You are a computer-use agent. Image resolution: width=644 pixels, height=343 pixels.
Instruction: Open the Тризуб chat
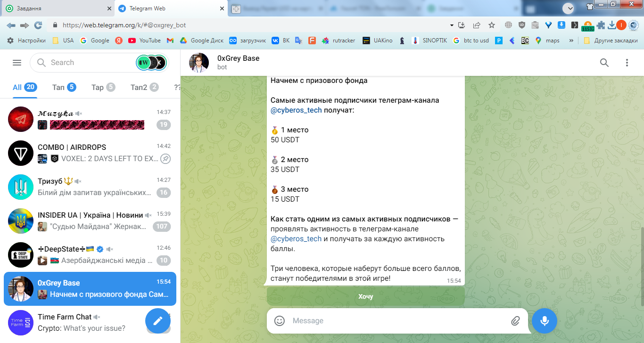point(90,187)
